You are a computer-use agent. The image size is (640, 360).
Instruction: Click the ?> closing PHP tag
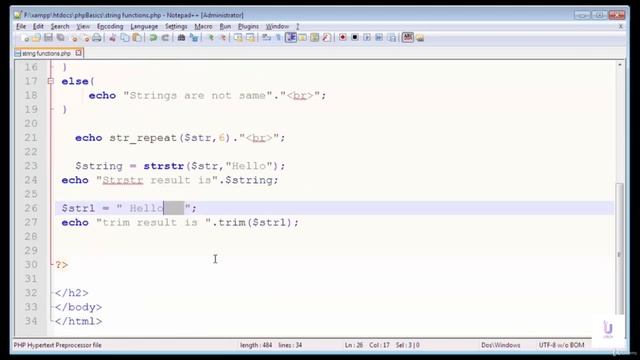62,265
